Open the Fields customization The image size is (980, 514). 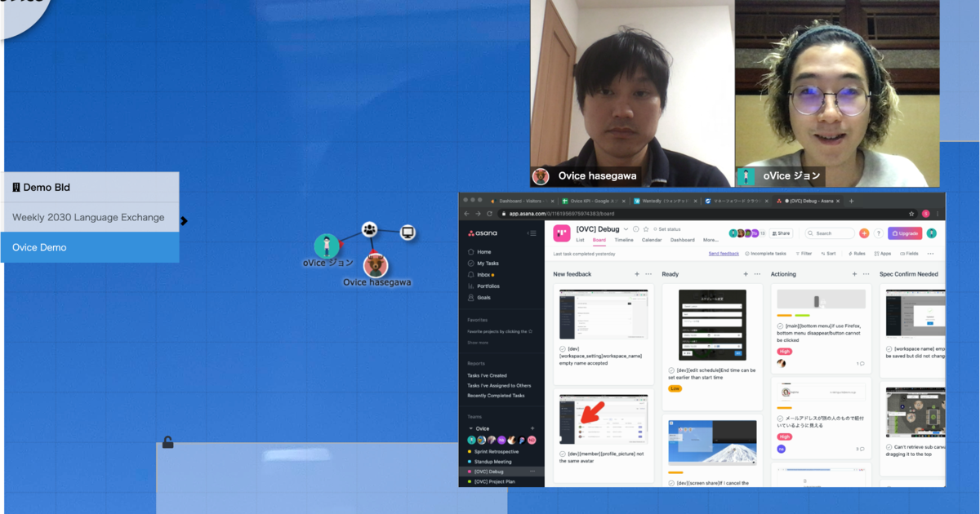pyautogui.click(x=910, y=254)
